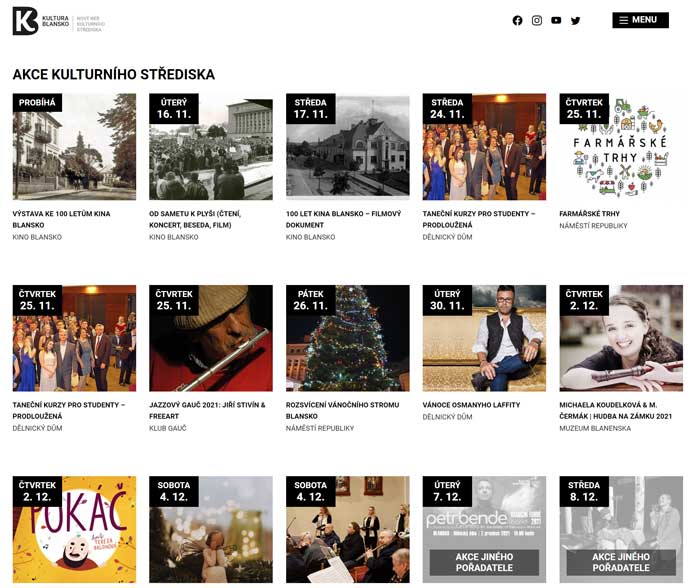This screenshot has height=588, width=700.
Task: Click the Jazzový Gauč 2021: Jiří Stivín title
Action: coord(207,410)
